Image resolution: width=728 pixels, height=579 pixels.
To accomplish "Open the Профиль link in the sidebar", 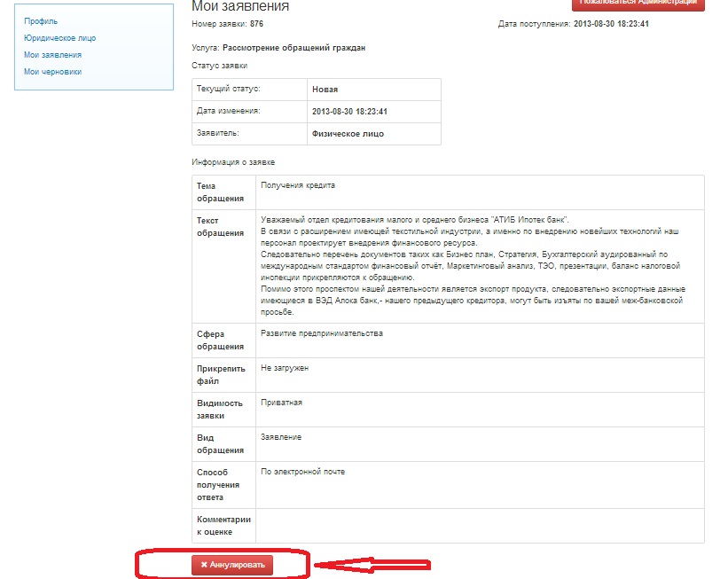I will tap(41, 20).
